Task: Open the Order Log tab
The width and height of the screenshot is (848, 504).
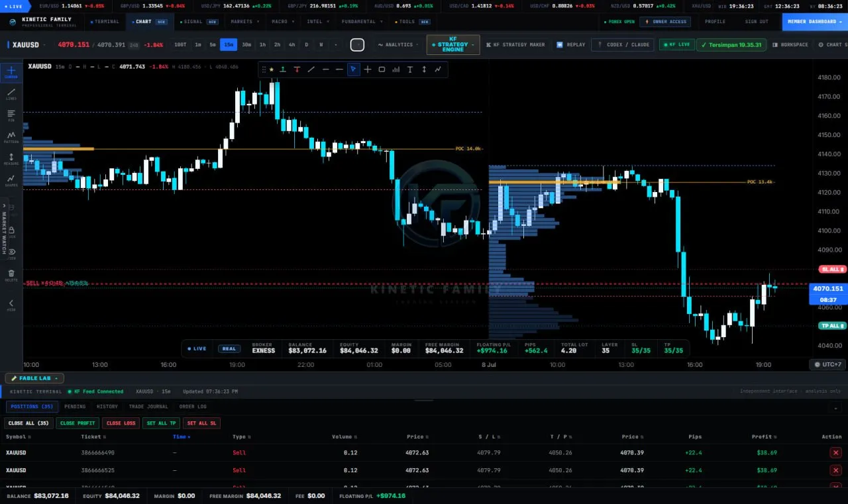Action: (x=193, y=407)
